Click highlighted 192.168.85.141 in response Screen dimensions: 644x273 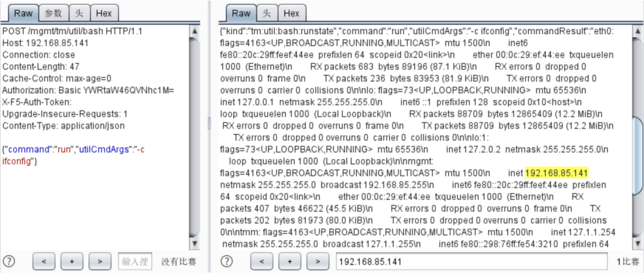point(557,172)
